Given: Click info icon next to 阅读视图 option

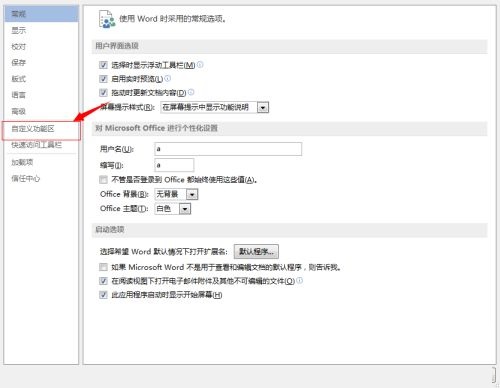Looking at the screenshot, I should (x=300, y=280).
